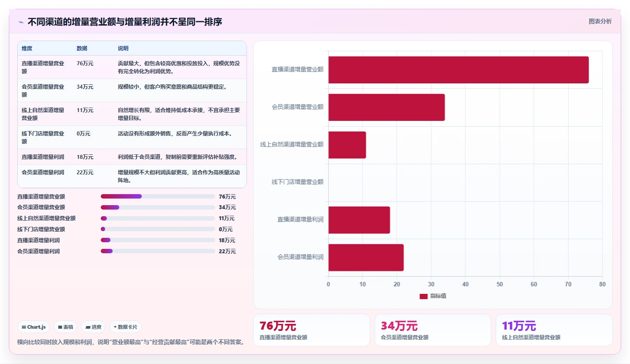Click the footer note starting 横向比较同时放入规模和利润

(131, 342)
